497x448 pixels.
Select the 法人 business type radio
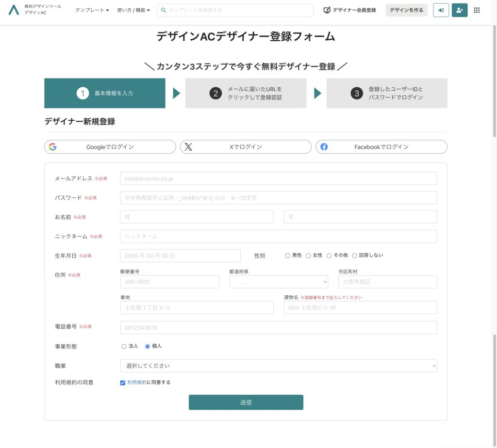124,347
